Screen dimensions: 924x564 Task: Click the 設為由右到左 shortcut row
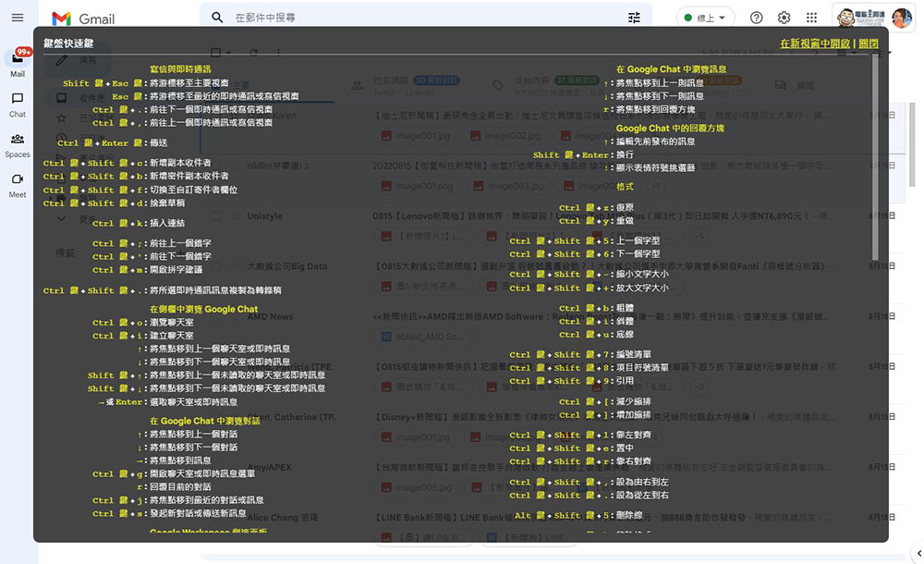click(x=590, y=482)
